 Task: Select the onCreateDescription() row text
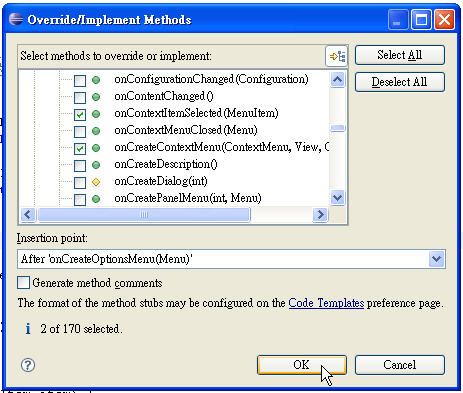coord(166,164)
